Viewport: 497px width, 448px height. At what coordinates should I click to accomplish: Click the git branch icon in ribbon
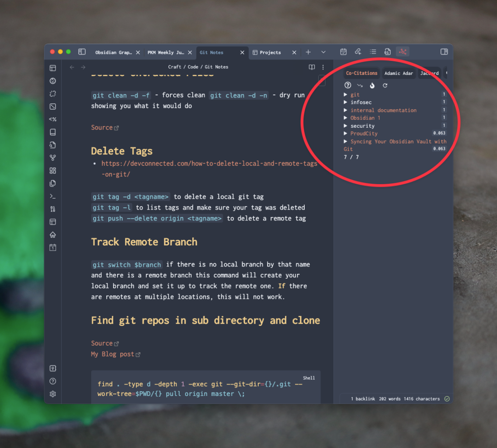[x=53, y=158]
